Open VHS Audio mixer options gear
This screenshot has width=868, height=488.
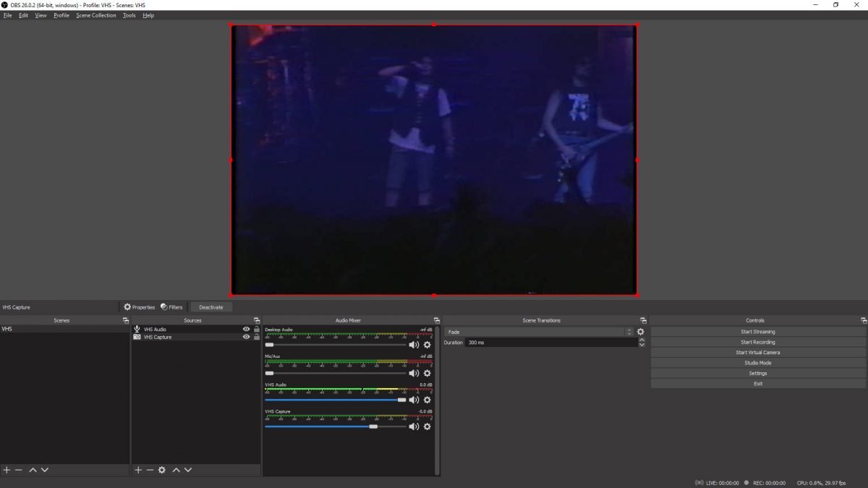click(x=427, y=400)
